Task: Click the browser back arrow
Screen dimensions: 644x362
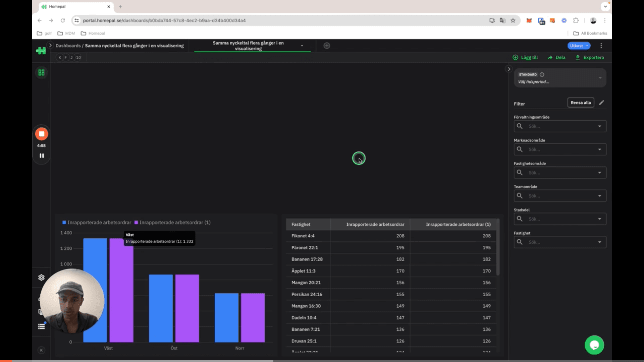Action: click(x=40, y=20)
